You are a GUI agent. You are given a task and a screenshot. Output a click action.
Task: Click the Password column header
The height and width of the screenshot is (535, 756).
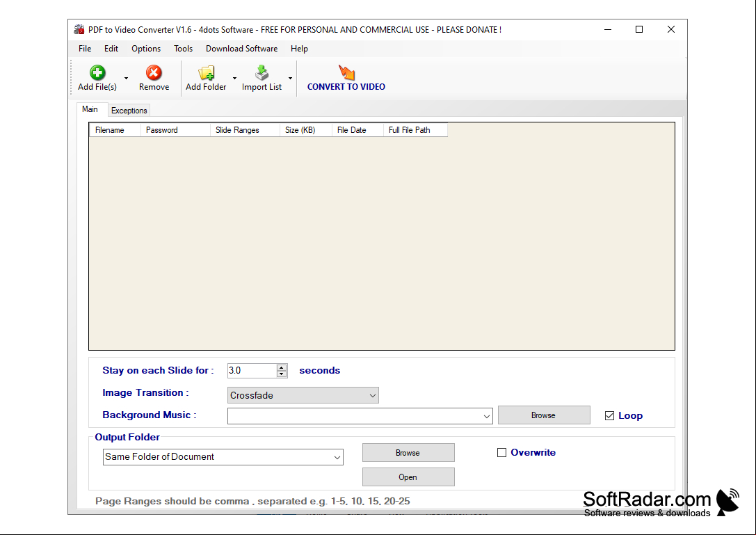[175, 130]
